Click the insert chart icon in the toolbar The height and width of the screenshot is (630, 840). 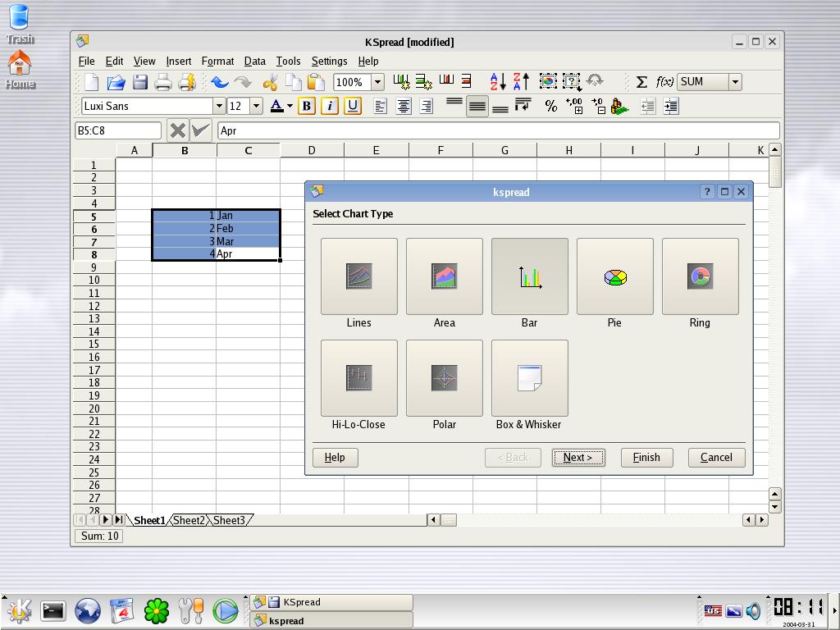[548, 81]
